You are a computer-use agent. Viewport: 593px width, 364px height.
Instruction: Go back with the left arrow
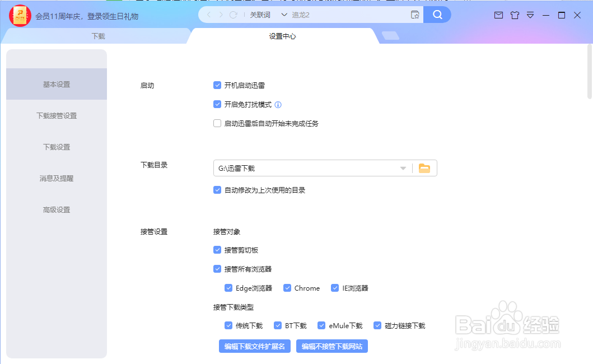click(209, 15)
